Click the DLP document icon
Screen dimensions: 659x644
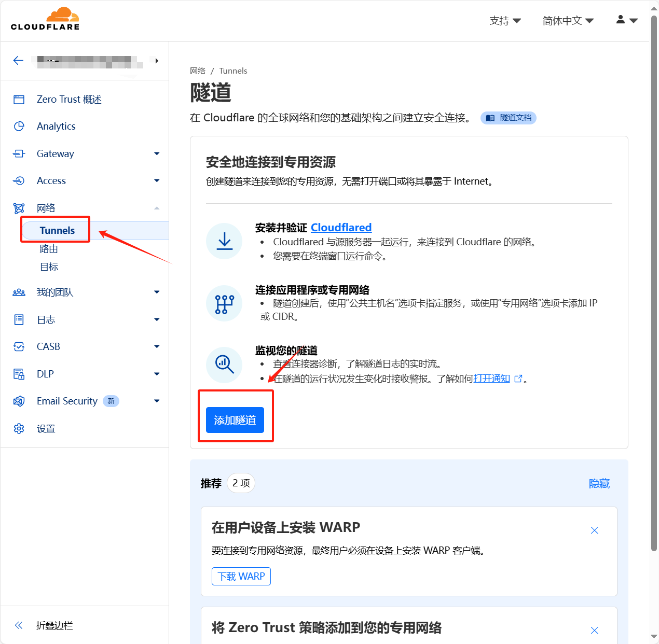(19, 374)
